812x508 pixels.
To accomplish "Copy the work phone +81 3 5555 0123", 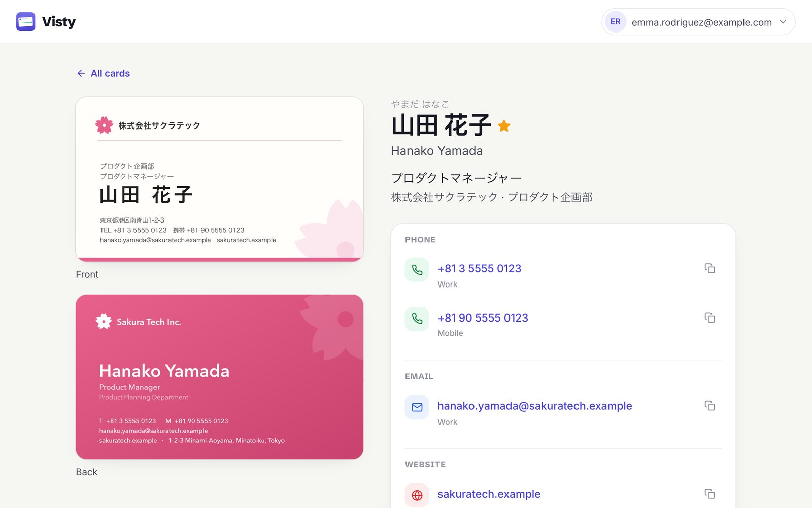I will [x=709, y=268].
